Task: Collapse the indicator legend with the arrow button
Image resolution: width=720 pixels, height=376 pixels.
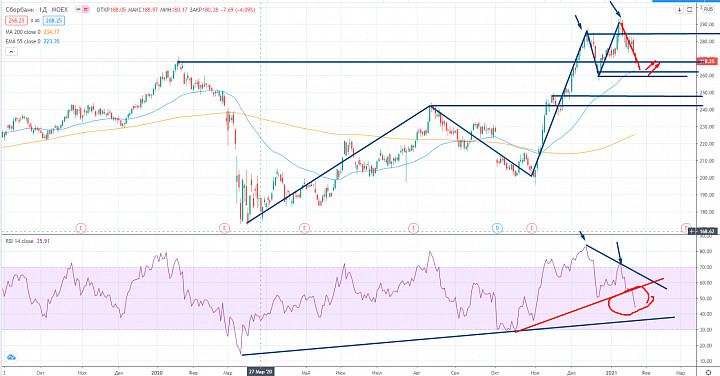Action: tap(11, 51)
